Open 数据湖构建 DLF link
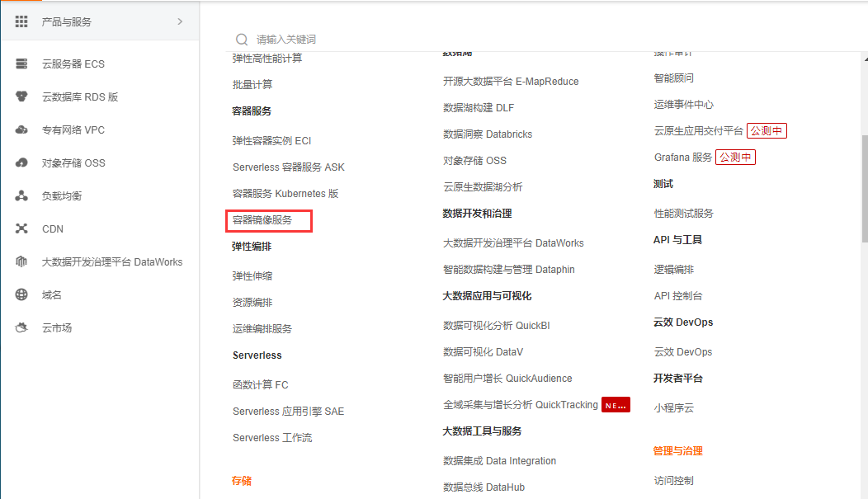Image resolution: width=868 pixels, height=499 pixels. [x=479, y=108]
